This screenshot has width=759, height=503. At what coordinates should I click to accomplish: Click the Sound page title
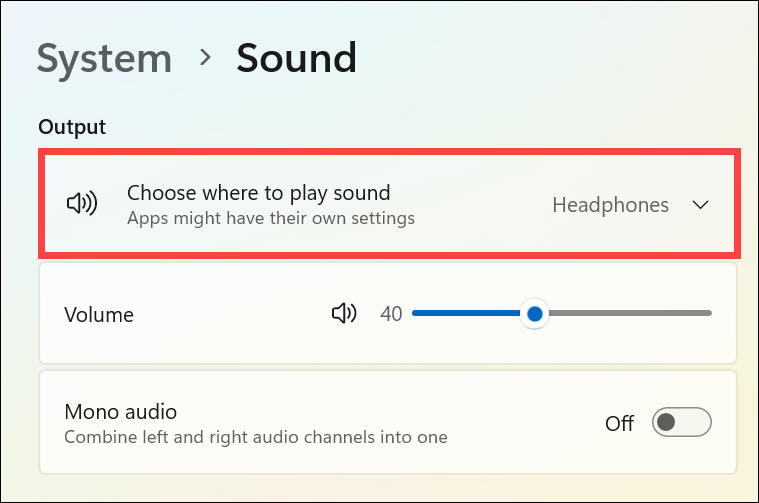coord(296,58)
